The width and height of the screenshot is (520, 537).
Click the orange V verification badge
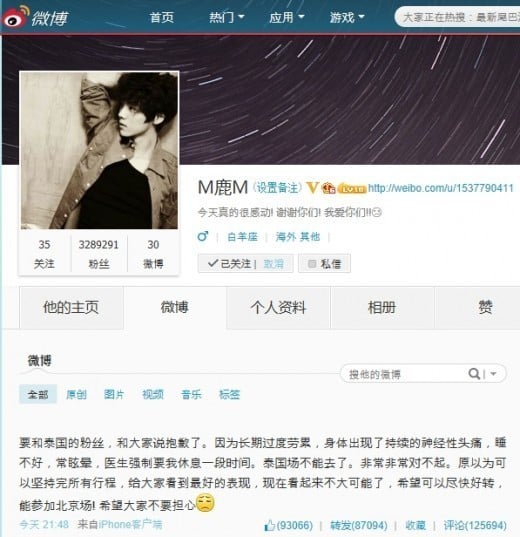tap(312, 187)
